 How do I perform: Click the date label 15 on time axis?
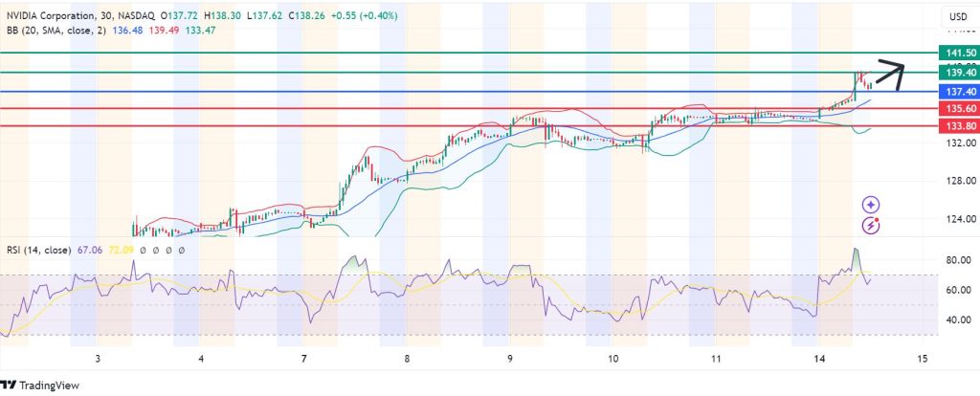click(922, 359)
